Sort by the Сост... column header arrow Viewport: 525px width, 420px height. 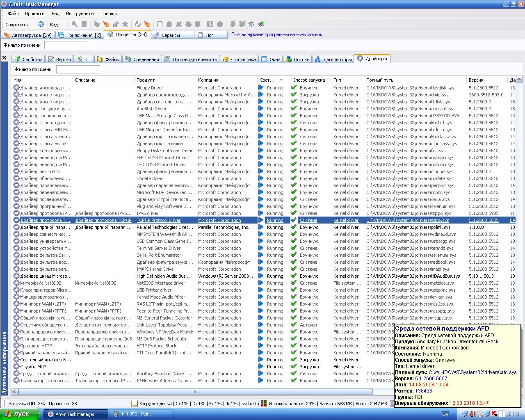[x=281, y=80]
